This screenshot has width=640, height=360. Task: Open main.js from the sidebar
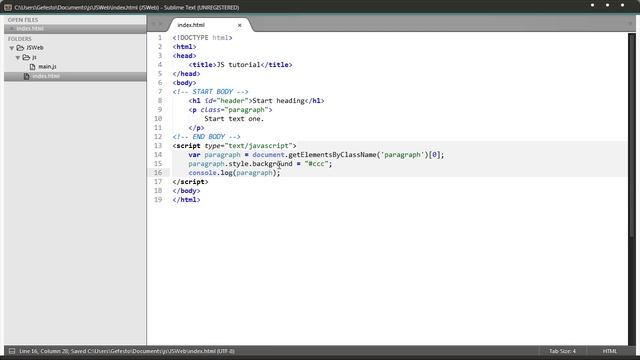click(x=47, y=67)
